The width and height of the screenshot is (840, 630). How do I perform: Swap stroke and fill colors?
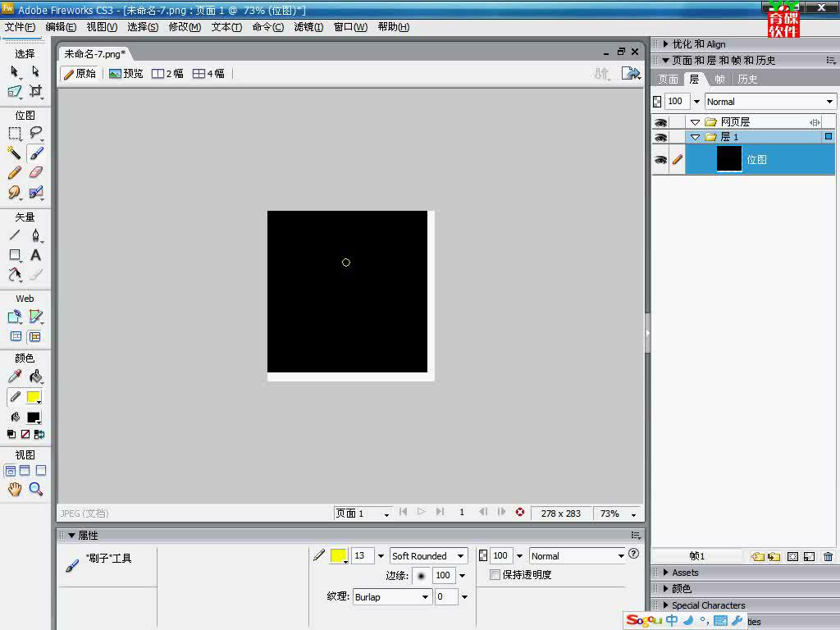(x=39, y=435)
